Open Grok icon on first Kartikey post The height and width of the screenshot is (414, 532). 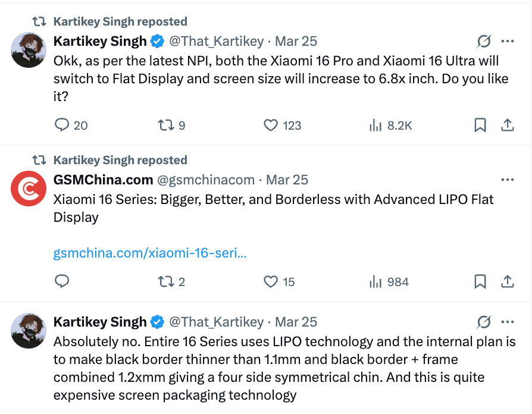484,42
